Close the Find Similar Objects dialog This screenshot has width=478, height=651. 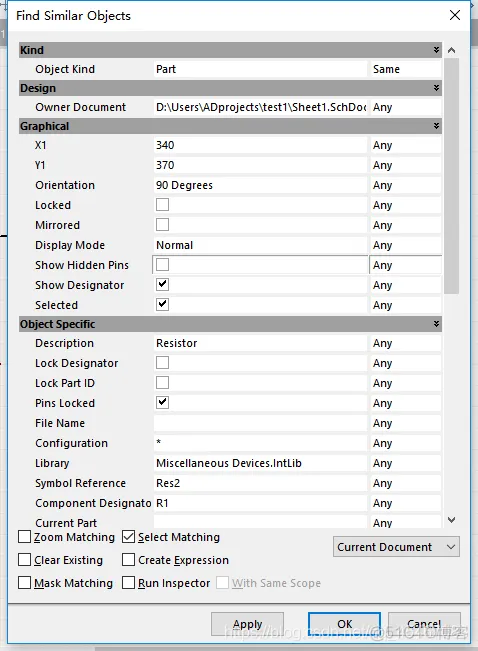[x=455, y=15]
